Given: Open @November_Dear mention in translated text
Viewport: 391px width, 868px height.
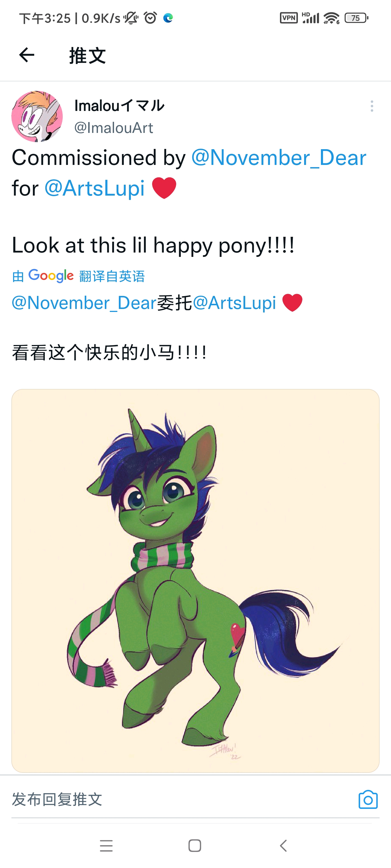Looking at the screenshot, I should pyautogui.click(x=84, y=303).
